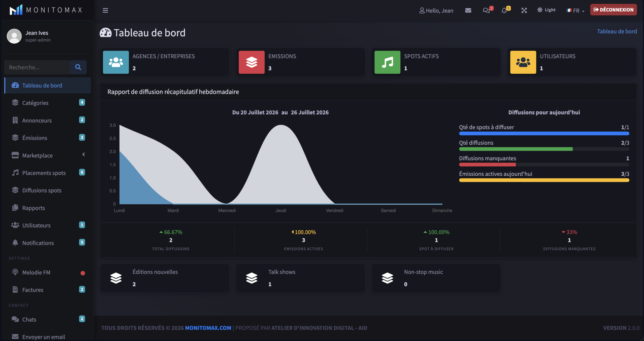Click the Talk shows layers icon
Image resolution: width=644 pixels, height=341 pixels.
(252, 278)
